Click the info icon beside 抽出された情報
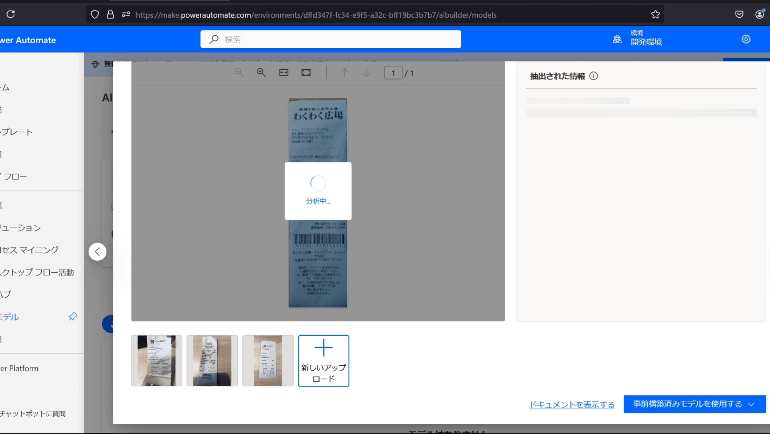Image resolution: width=770 pixels, height=434 pixels. click(x=594, y=76)
